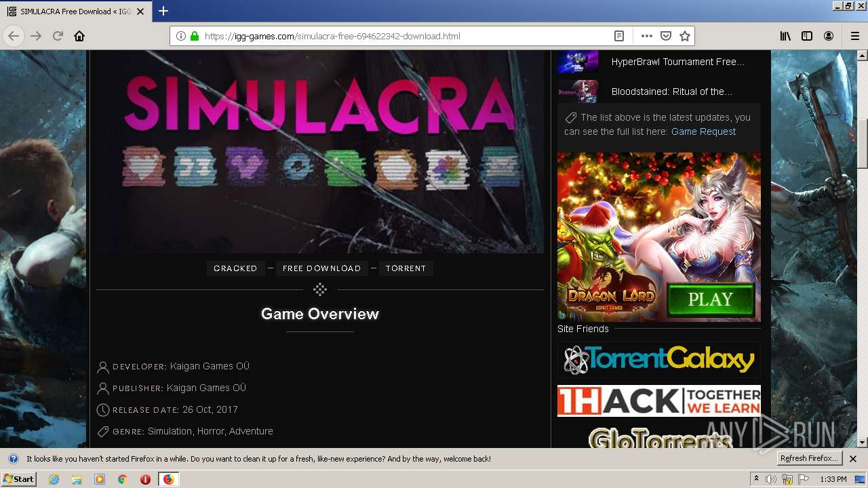Click the SIMULACRA game cover image
The image size is (868, 488).
320,152
